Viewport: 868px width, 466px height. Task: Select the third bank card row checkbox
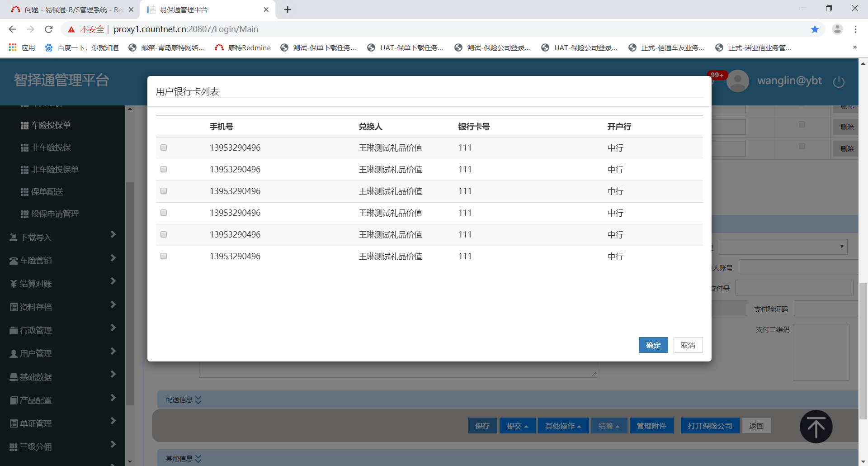pyautogui.click(x=164, y=191)
